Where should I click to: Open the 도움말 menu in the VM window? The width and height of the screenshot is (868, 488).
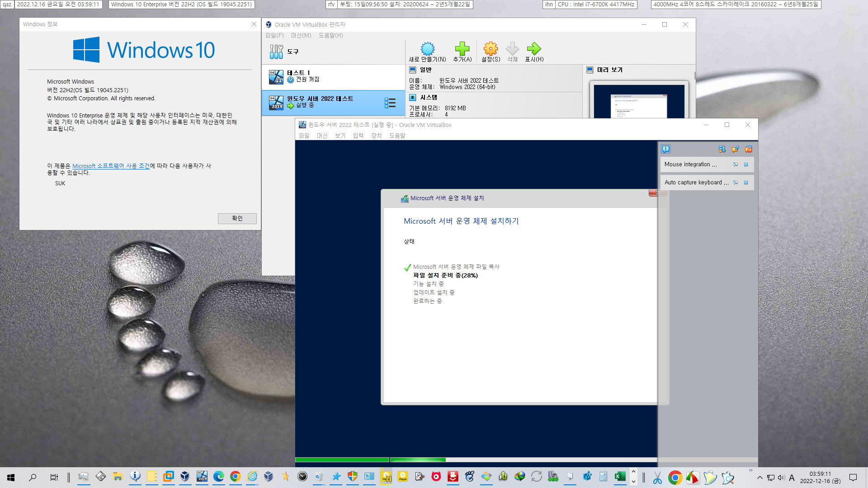pyautogui.click(x=397, y=136)
